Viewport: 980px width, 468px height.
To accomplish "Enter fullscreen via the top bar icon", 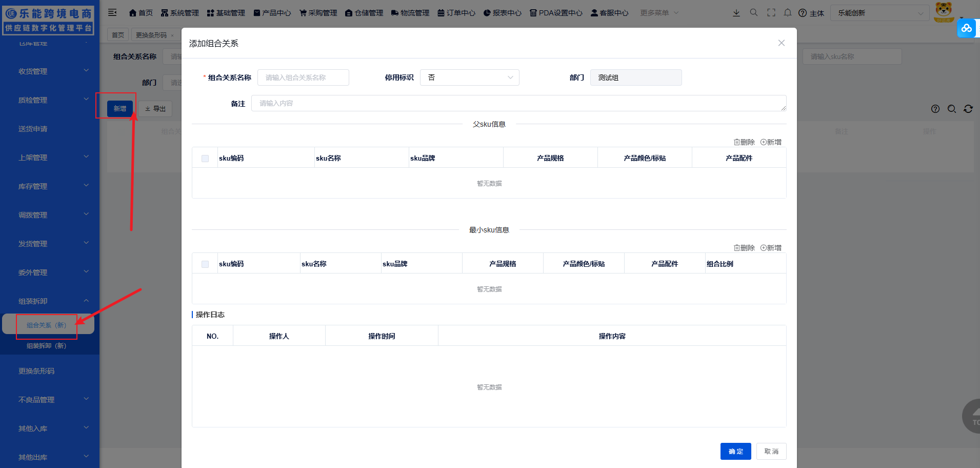I will pos(771,12).
